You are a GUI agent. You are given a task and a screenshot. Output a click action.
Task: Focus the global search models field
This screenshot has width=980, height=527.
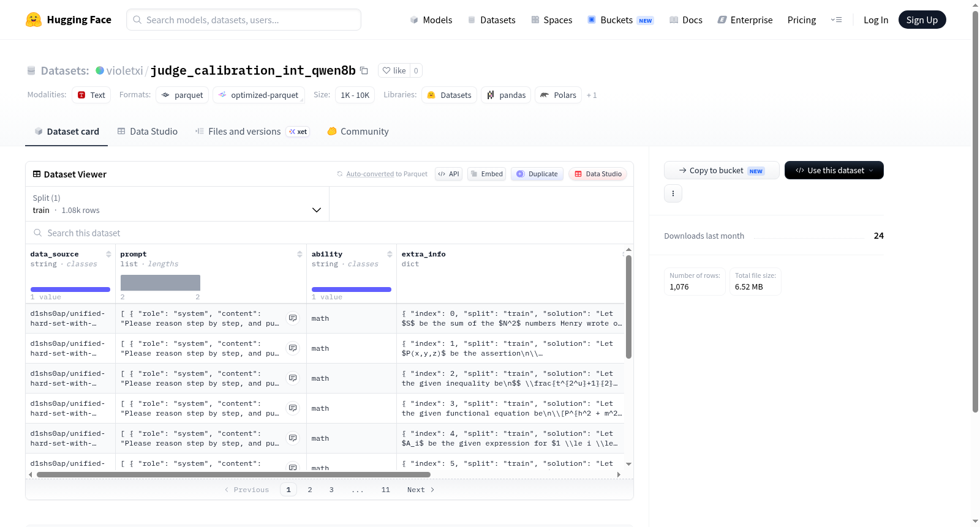coord(244,20)
